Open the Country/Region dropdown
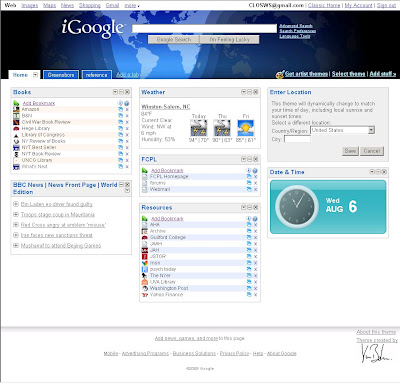Screen dimensions: 400x383 point(371,130)
